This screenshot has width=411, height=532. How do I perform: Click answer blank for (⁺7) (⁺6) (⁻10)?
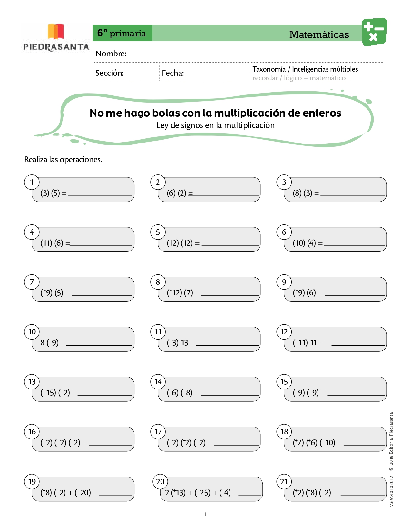pos(364,445)
